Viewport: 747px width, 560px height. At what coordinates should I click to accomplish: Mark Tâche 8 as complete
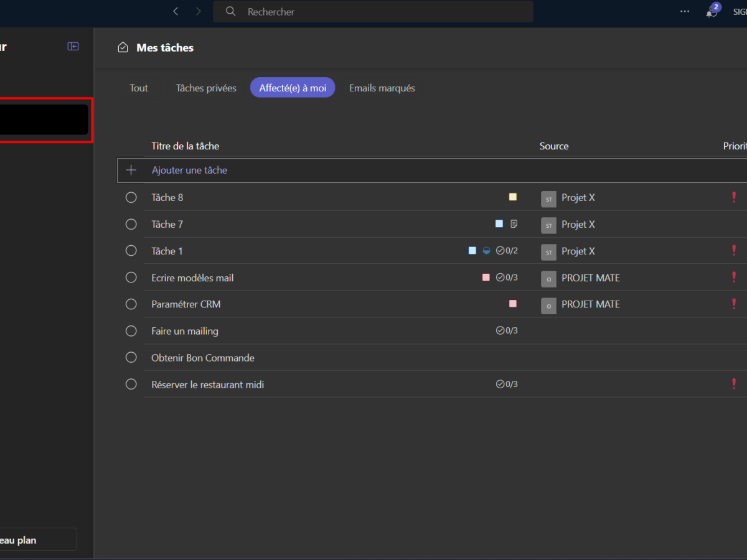coord(131,197)
